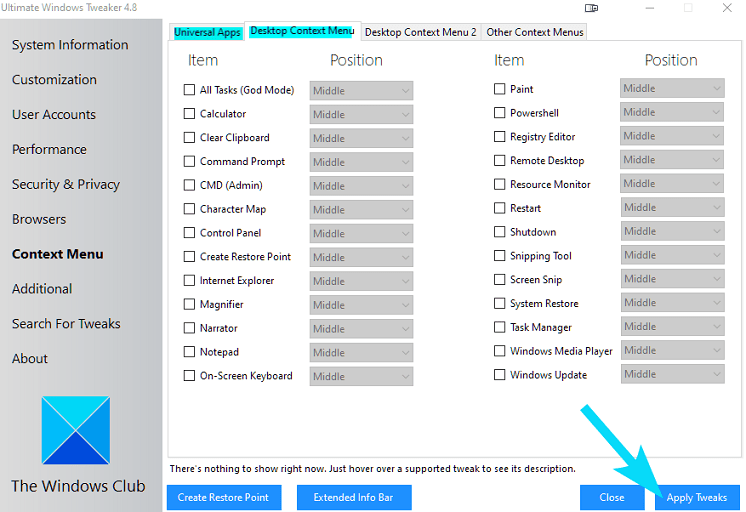Viewport: 746px width, 512px height.
Task: Click the Extended Info Bar button
Action: pyautogui.click(x=354, y=497)
